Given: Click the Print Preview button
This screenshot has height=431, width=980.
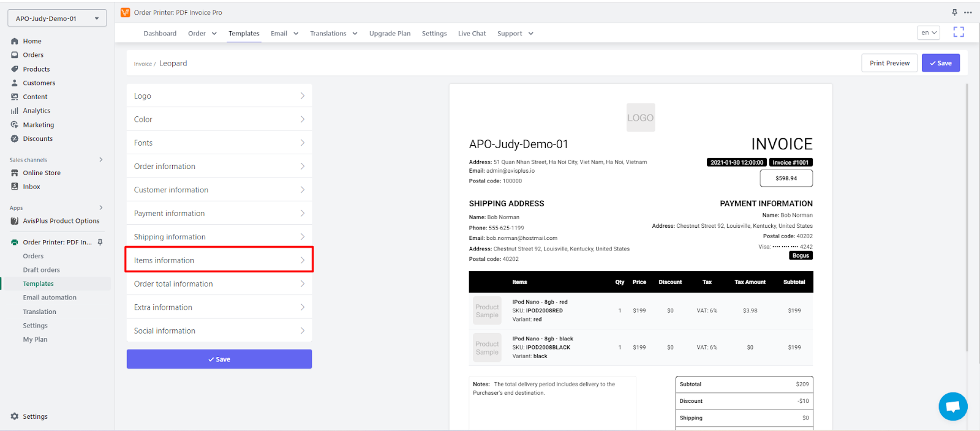Looking at the screenshot, I should point(889,63).
